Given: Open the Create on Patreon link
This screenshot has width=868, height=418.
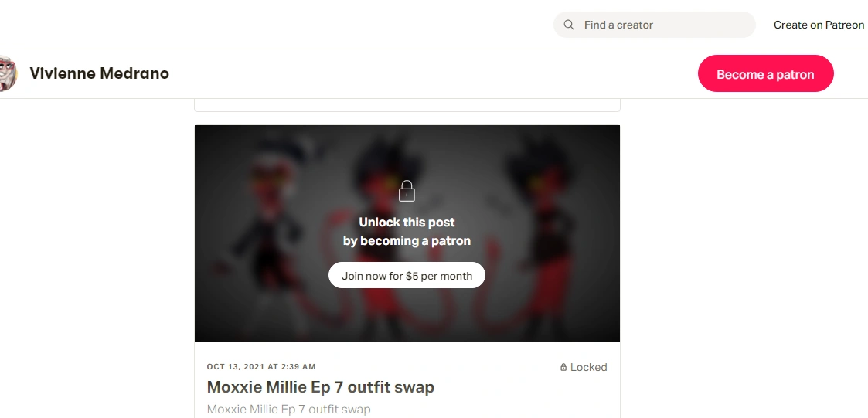Looking at the screenshot, I should tap(819, 25).
